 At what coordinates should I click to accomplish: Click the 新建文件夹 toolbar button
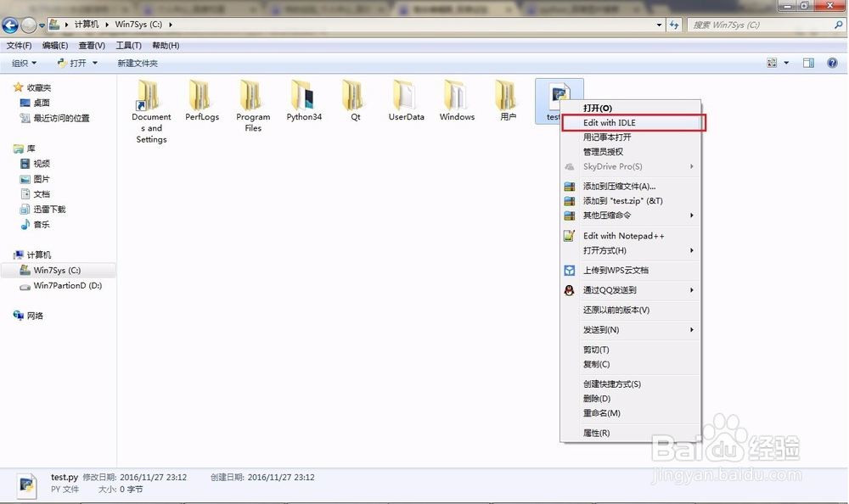pos(138,62)
